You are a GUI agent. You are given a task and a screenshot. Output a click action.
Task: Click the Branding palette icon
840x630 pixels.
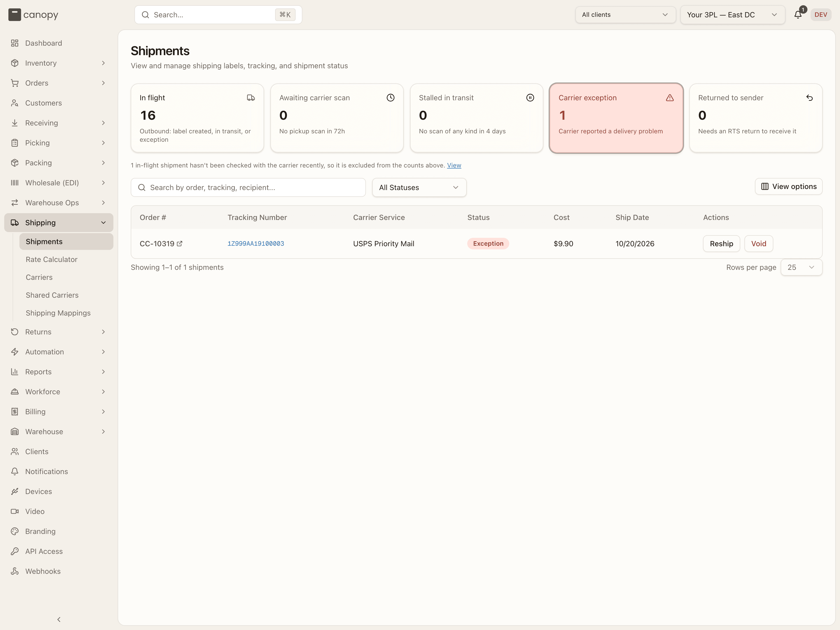coord(15,531)
